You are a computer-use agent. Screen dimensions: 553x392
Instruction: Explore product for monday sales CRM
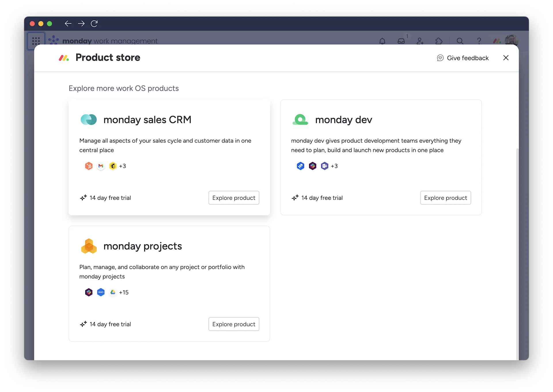pos(234,198)
